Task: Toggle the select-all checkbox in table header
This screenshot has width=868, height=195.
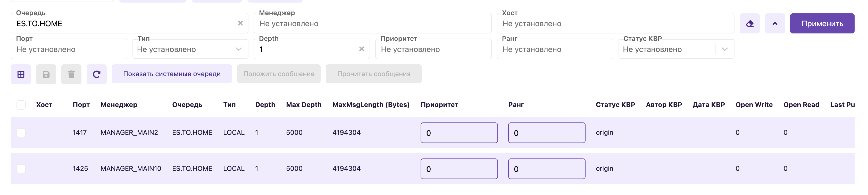Action: tap(21, 105)
